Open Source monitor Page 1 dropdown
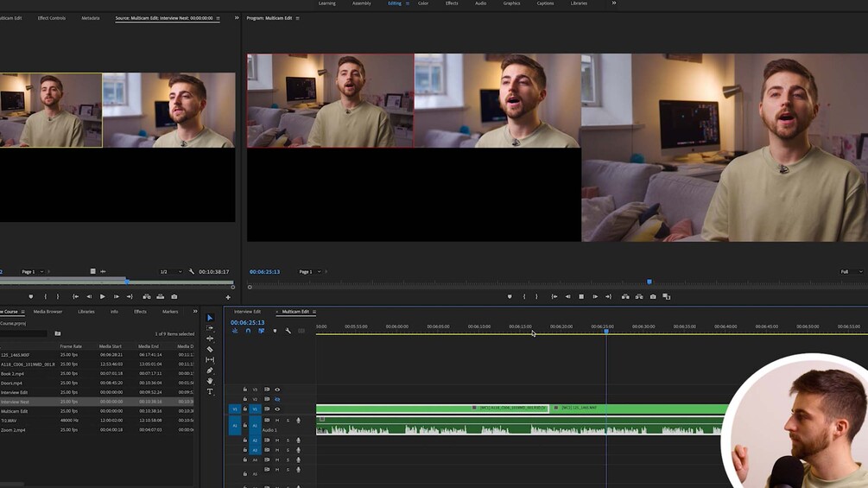 tap(33, 272)
